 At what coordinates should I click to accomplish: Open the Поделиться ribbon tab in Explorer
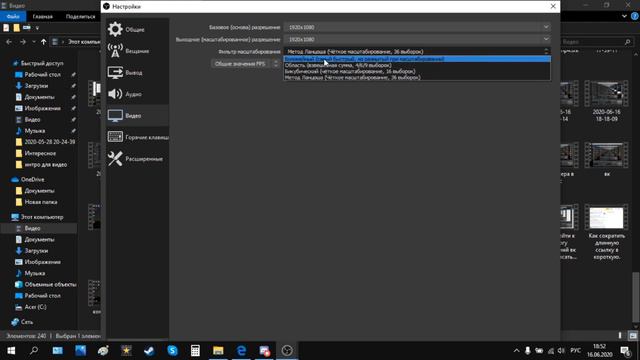click(80, 16)
